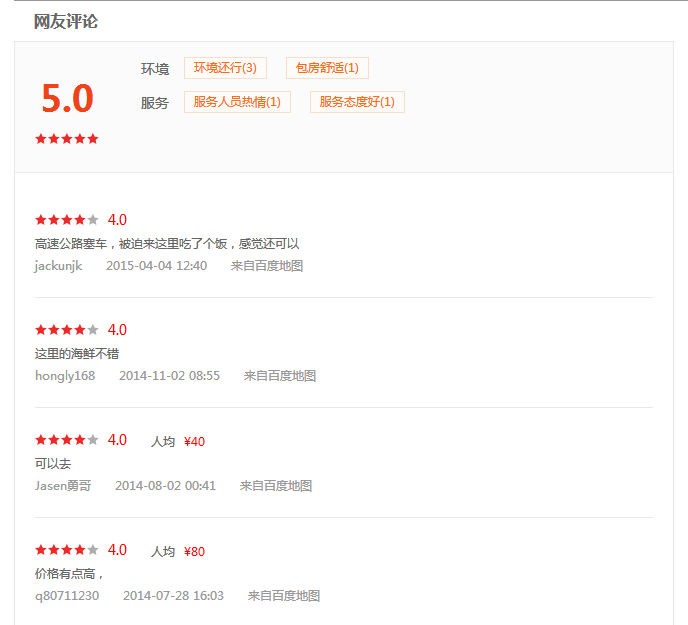Click star rating of jackunjk's review
The width and height of the screenshot is (688, 625).
pos(67,219)
